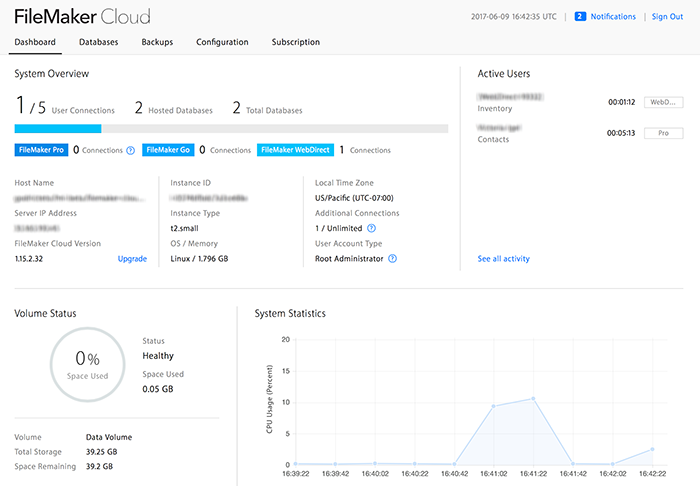Open the Notifications link

(x=612, y=17)
